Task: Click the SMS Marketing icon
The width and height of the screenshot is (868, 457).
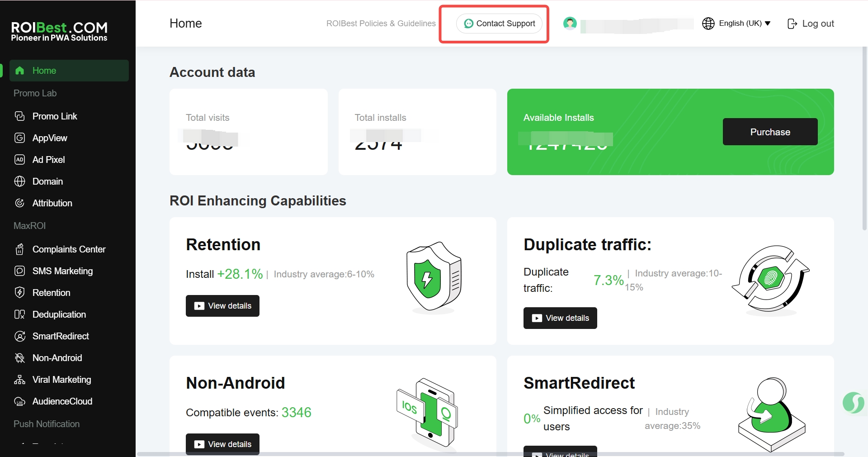Action: pyautogui.click(x=19, y=271)
